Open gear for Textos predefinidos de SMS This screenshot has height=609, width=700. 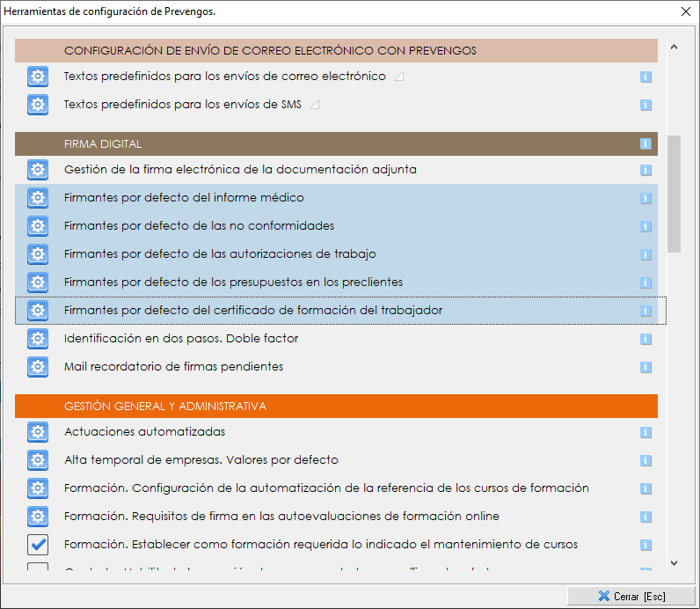tap(37, 105)
